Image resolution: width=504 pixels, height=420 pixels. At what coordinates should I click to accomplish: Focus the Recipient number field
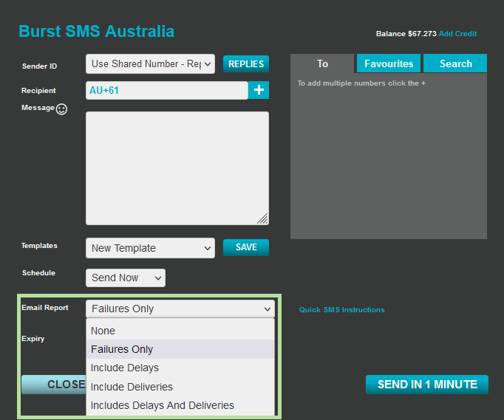[167, 90]
